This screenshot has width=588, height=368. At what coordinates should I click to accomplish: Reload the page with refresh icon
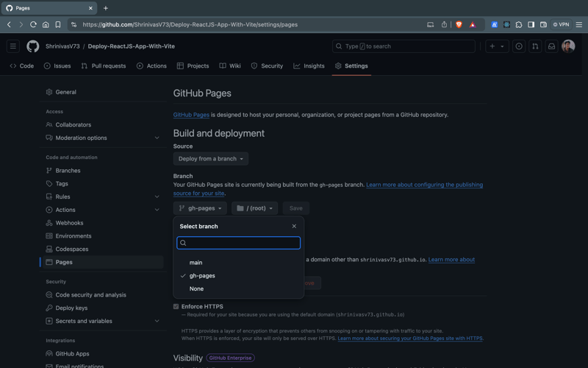pos(33,24)
